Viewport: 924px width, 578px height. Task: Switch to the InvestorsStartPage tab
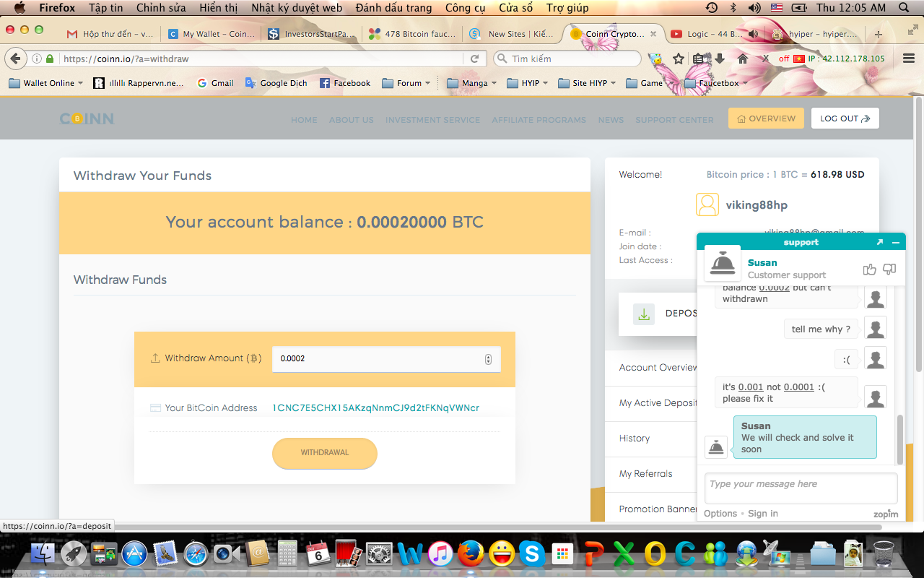312,34
